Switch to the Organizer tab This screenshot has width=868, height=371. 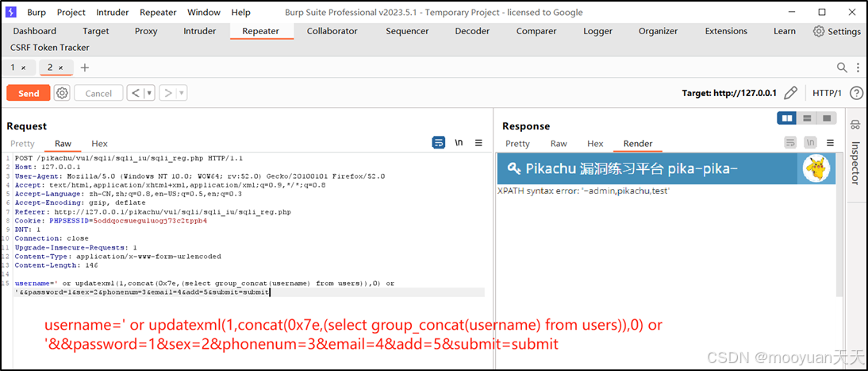pos(659,31)
